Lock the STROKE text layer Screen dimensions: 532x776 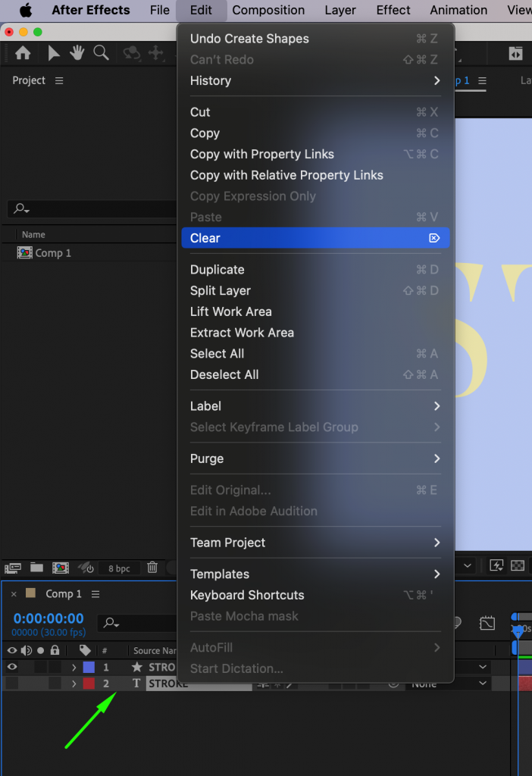coord(55,683)
